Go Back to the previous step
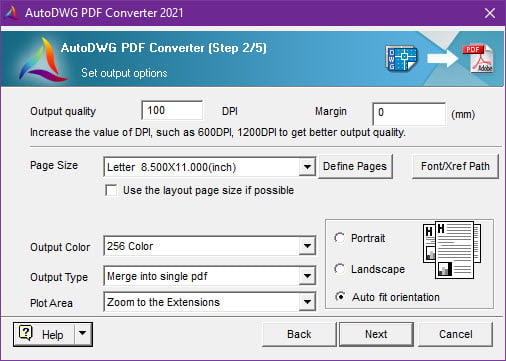This screenshot has height=361, width=506. [x=299, y=334]
